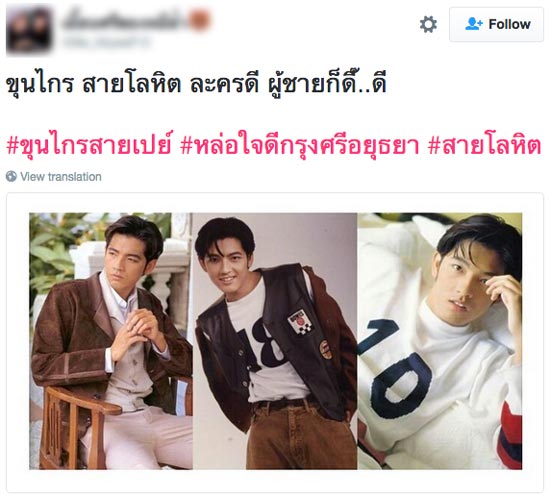550x499 pixels.
Task: Open the blurred profile avatar picture
Action: (29, 31)
